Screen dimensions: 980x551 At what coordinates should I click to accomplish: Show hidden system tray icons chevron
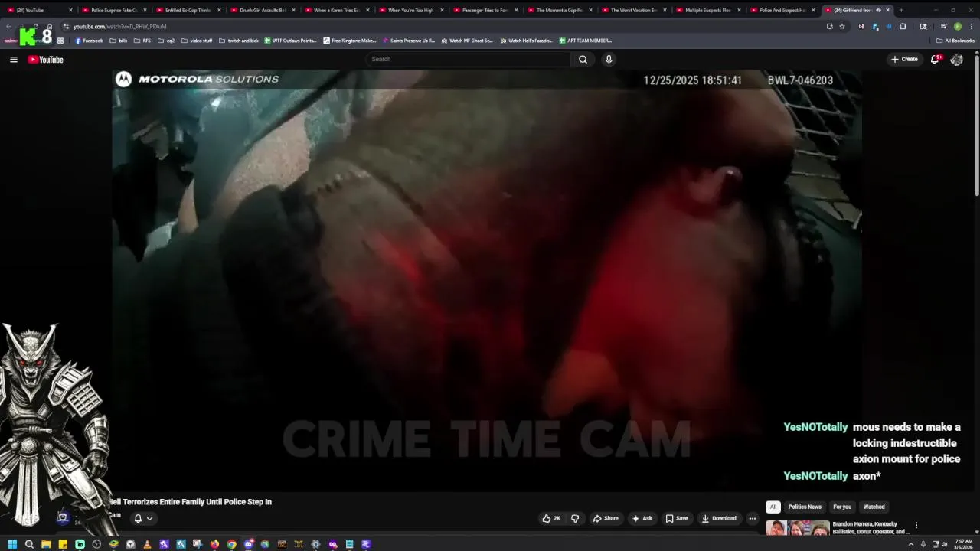coord(910,544)
